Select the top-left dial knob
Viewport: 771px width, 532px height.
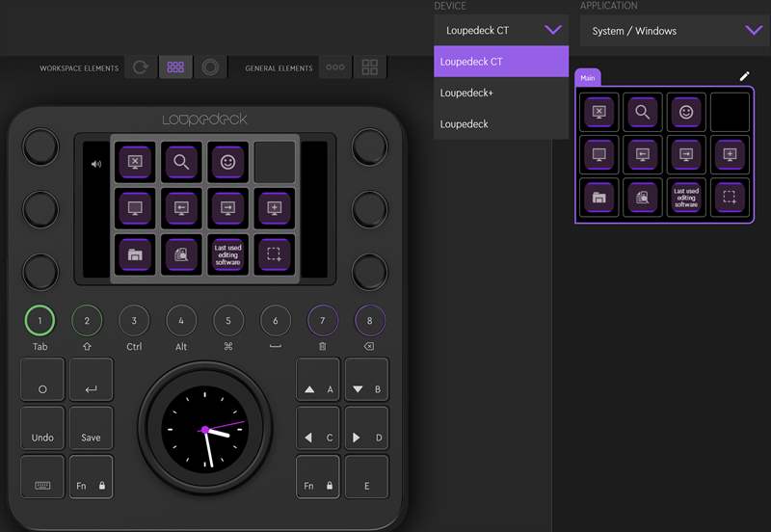coord(40,146)
